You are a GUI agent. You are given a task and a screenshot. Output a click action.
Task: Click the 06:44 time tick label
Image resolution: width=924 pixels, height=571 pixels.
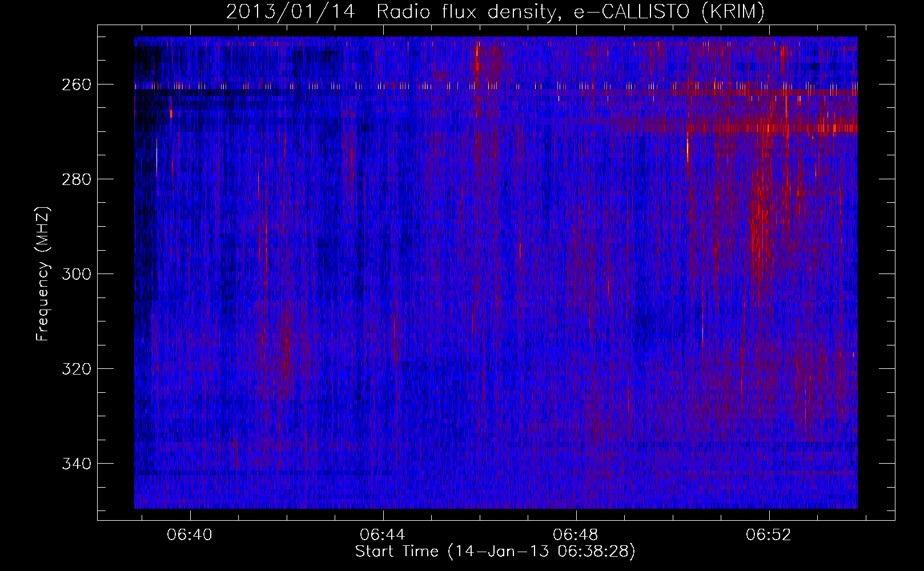383,534
